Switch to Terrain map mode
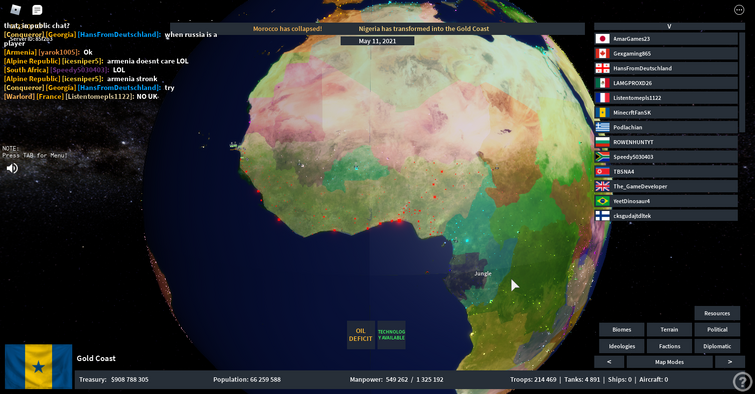755x394 pixels. point(669,329)
